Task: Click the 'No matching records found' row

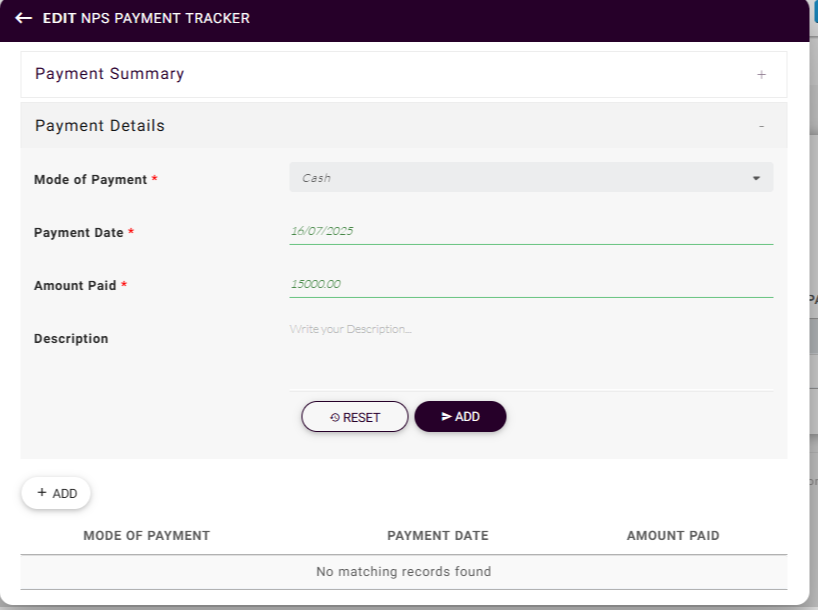Action: pyautogui.click(x=403, y=572)
